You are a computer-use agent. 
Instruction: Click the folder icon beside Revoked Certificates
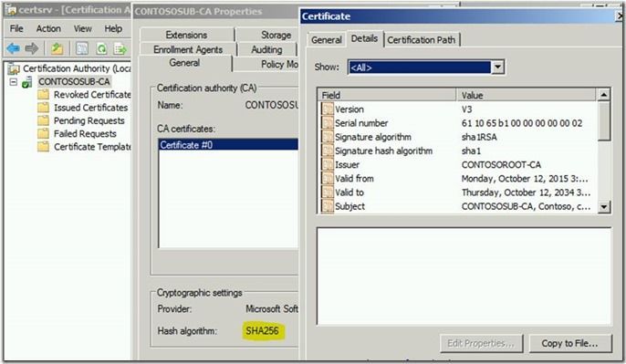(x=43, y=95)
